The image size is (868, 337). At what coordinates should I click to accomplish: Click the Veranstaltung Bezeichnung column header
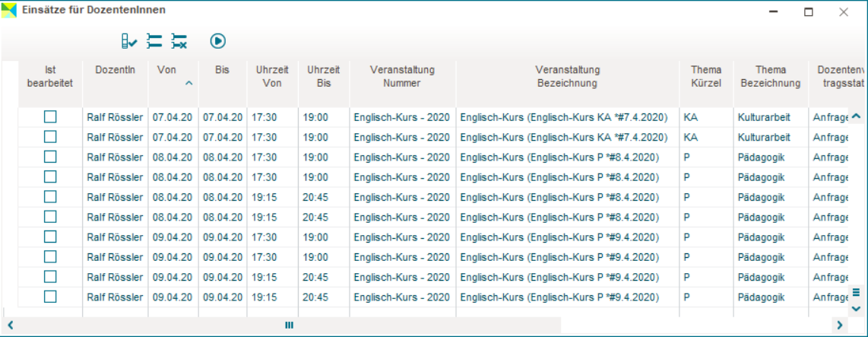tap(567, 76)
